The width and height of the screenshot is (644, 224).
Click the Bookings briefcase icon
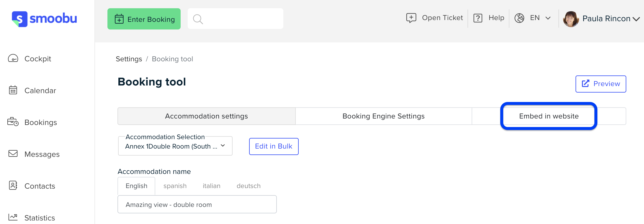tap(13, 121)
